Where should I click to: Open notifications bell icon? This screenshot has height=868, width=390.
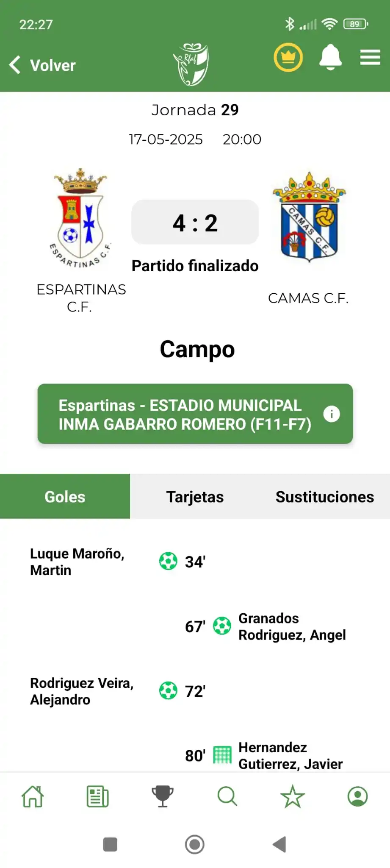330,57
